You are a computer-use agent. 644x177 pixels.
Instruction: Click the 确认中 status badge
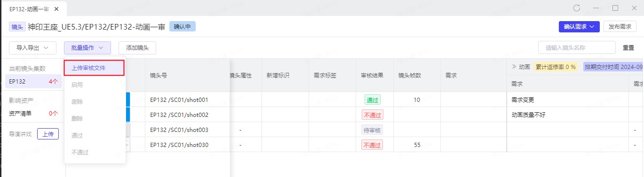(x=183, y=27)
